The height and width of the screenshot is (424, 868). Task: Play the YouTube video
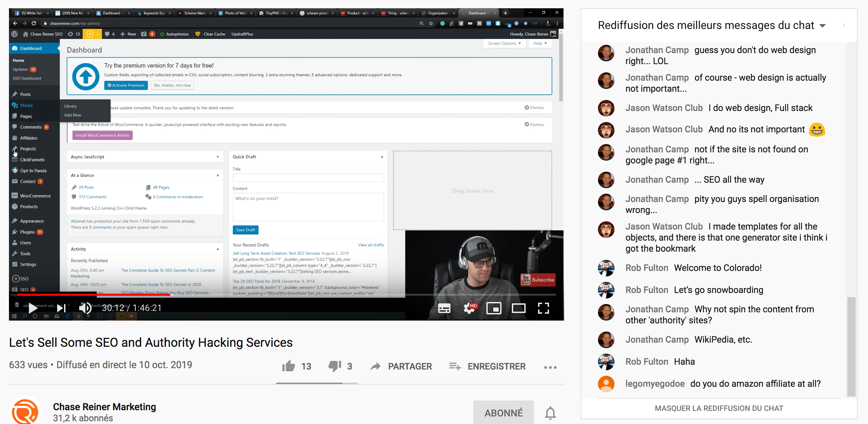click(33, 308)
